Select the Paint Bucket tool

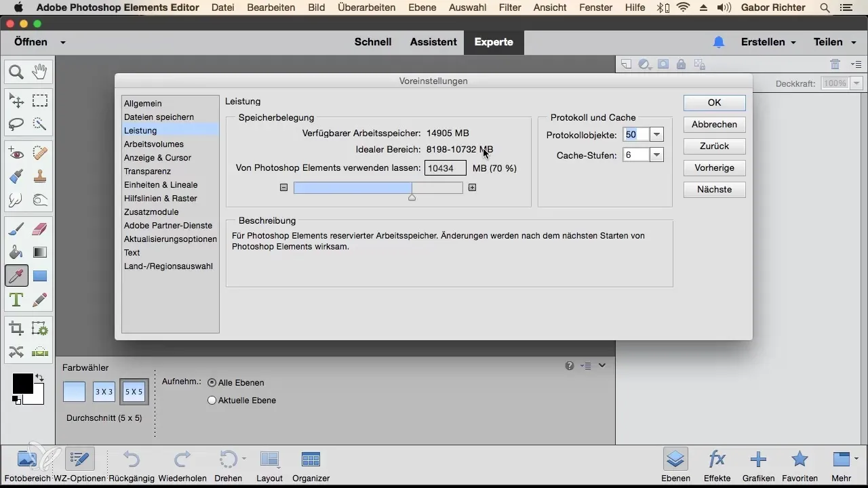(16, 253)
